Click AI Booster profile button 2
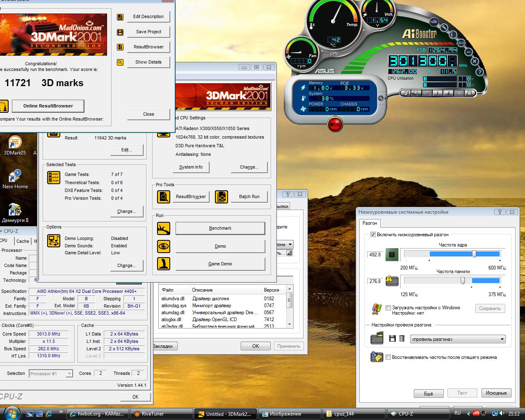Viewport: 525px width, 420px height. 448,93
